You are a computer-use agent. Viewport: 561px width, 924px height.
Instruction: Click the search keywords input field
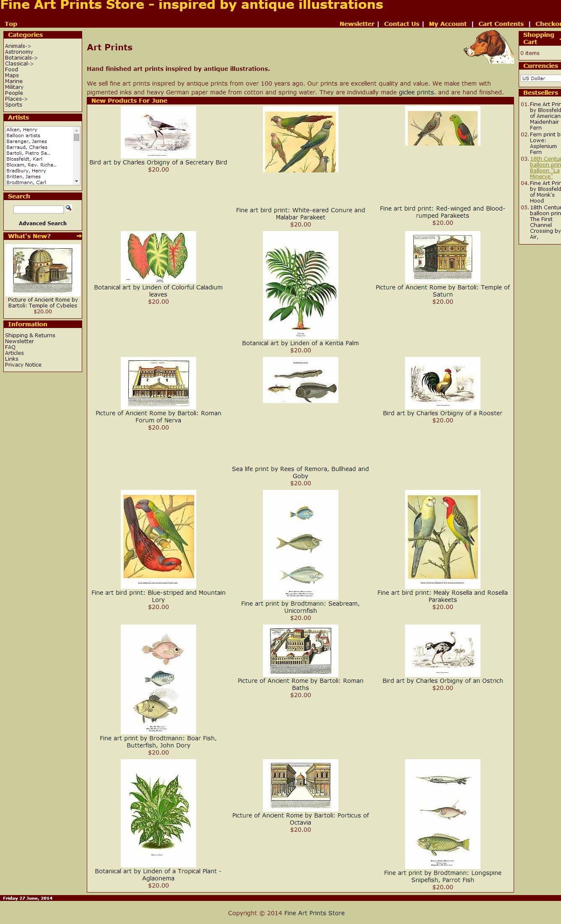[38, 209]
